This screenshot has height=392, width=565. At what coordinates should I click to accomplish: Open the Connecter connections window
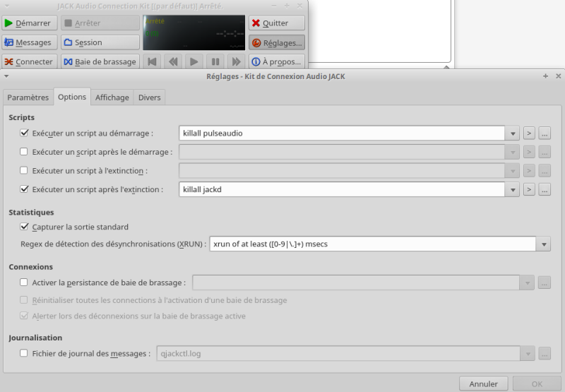[30, 61]
